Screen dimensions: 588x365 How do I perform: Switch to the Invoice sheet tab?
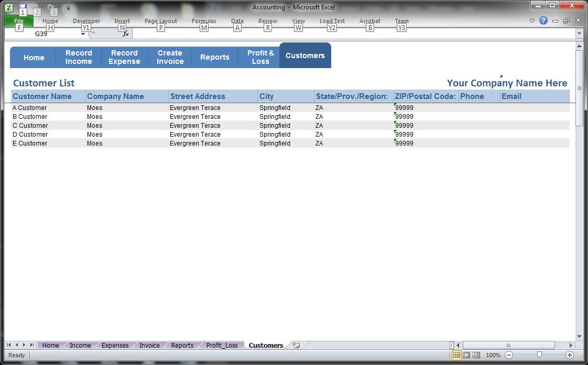click(149, 345)
